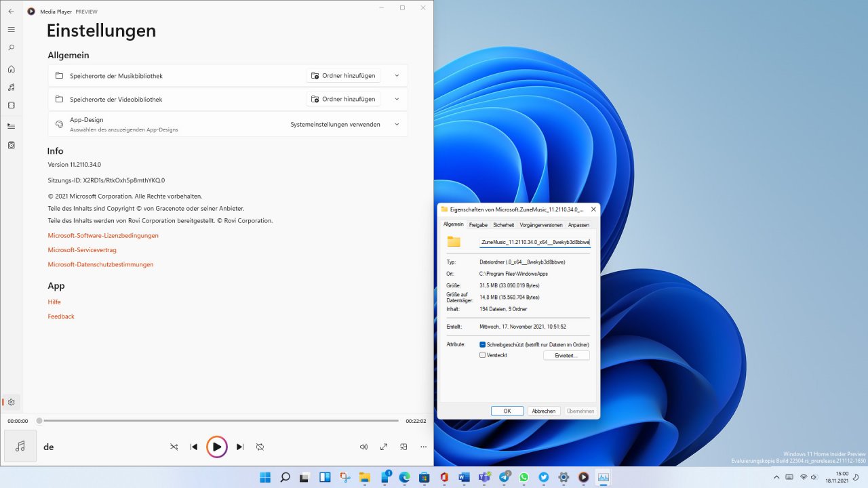
Task: Add folder to video library locations
Action: tap(343, 99)
